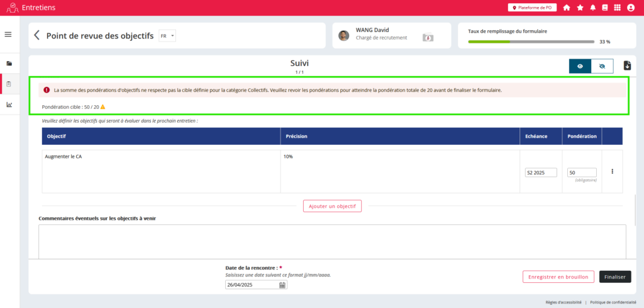Expand the hamburger side menu
This screenshot has height=308, width=644.
point(8,34)
